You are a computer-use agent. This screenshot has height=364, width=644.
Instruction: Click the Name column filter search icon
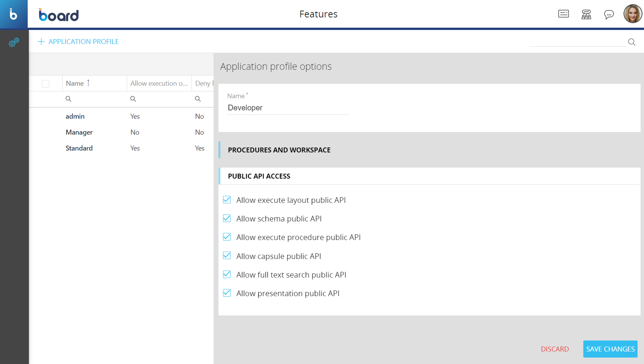69,99
